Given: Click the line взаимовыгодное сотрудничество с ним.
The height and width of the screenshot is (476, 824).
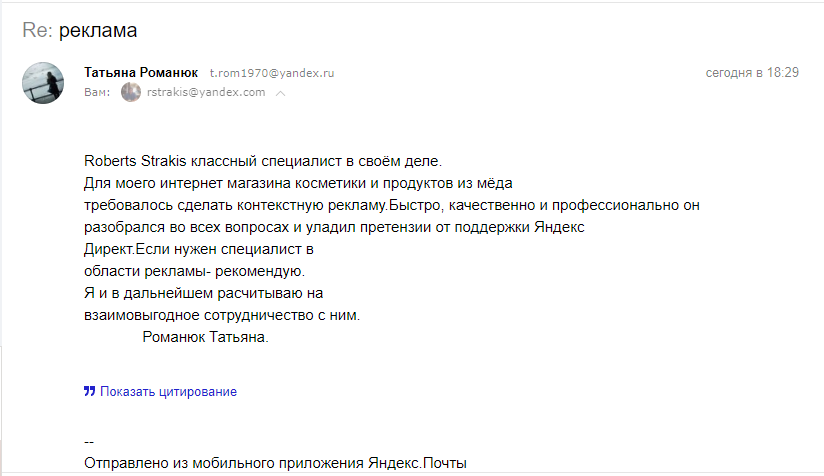Looking at the screenshot, I should [x=222, y=315].
